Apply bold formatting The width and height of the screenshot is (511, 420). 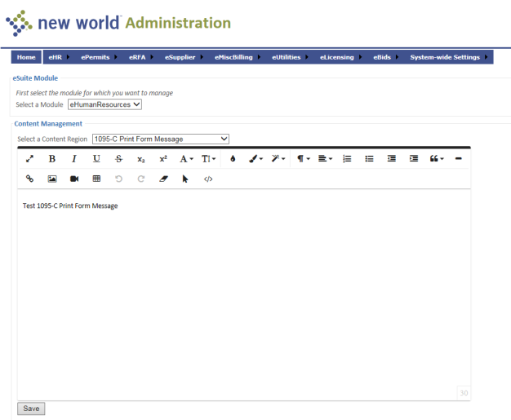(x=52, y=159)
